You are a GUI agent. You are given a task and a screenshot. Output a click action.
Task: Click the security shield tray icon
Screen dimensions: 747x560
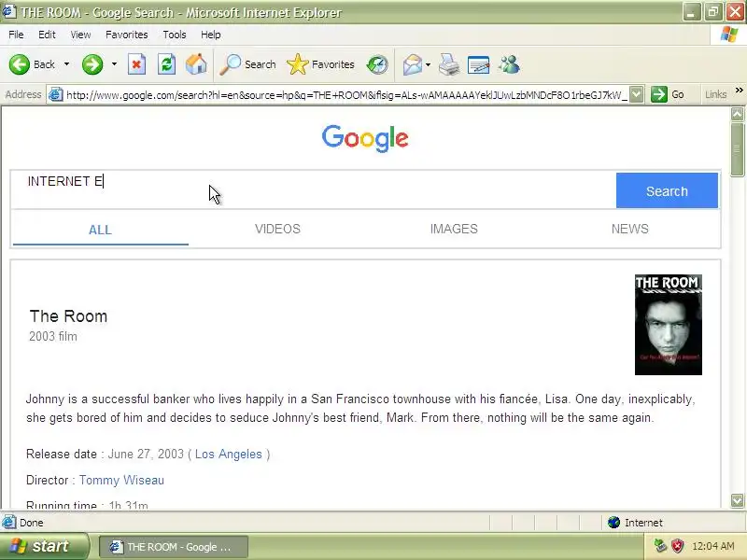coord(678,546)
